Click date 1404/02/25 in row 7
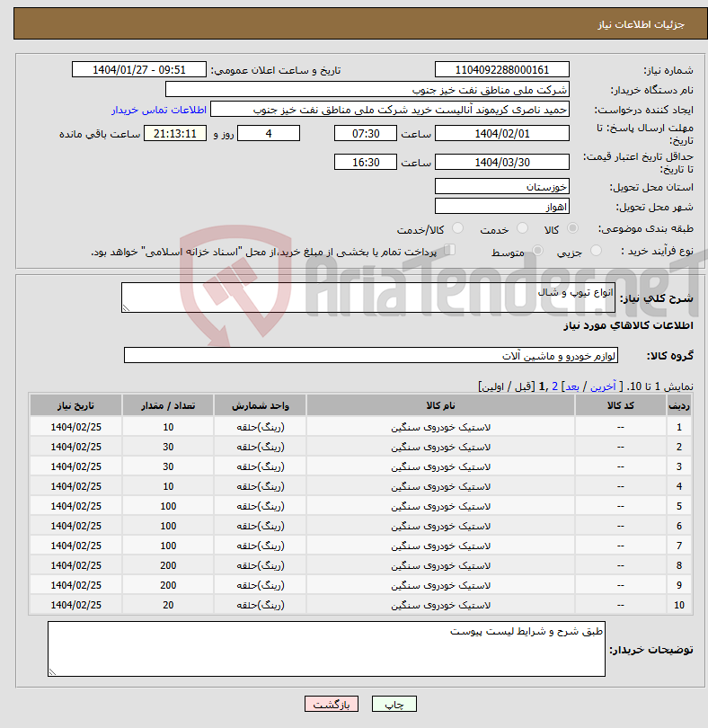Image resolution: width=708 pixels, height=728 pixels. pyautogui.click(x=75, y=546)
